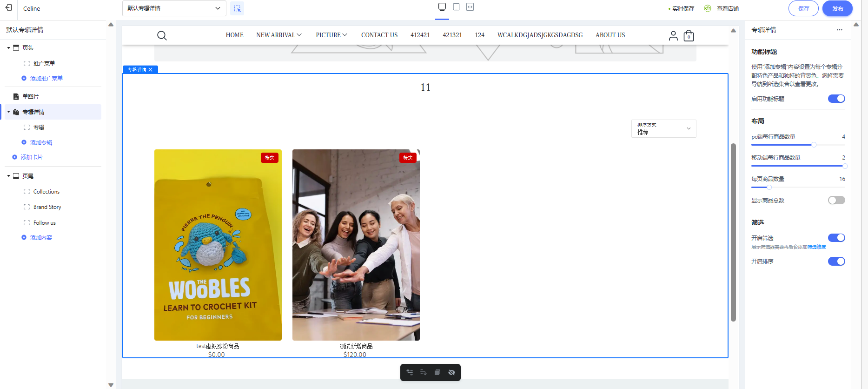868x389 pixels.
Task: Click the 124 navigation item
Action: tap(480, 35)
